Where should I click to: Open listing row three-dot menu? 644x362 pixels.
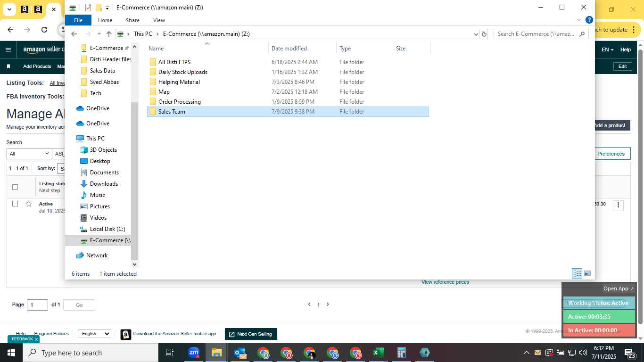618,205
